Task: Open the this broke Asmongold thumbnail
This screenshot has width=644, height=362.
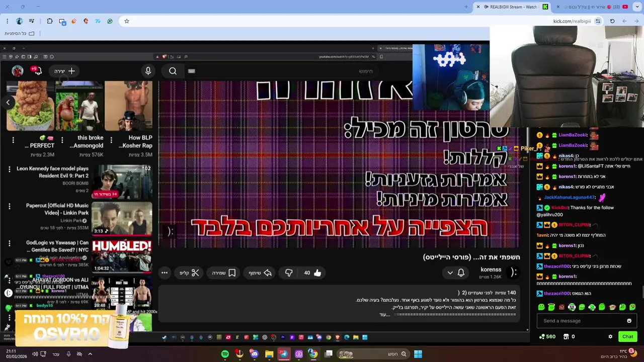Action: (79, 106)
